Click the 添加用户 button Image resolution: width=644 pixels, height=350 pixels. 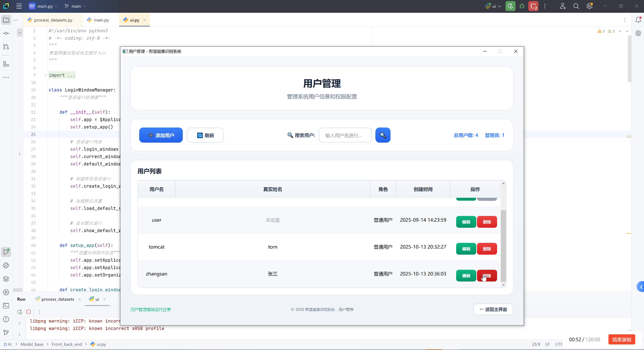tap(161, 135)
